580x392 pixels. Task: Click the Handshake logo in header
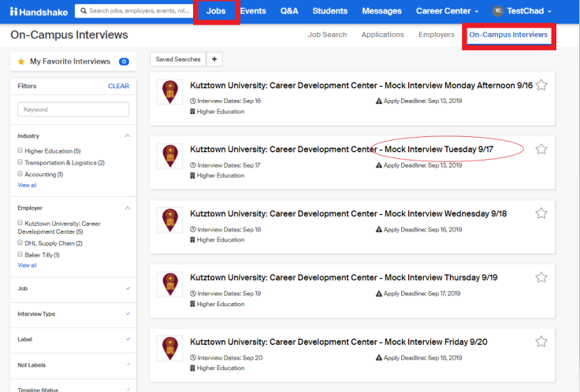click(36, 11)
